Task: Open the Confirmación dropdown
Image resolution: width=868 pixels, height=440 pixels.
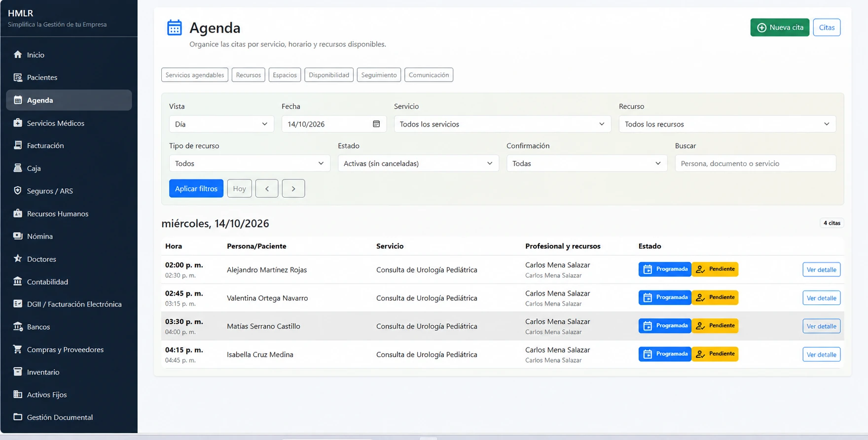Action: tap(587, 163)
